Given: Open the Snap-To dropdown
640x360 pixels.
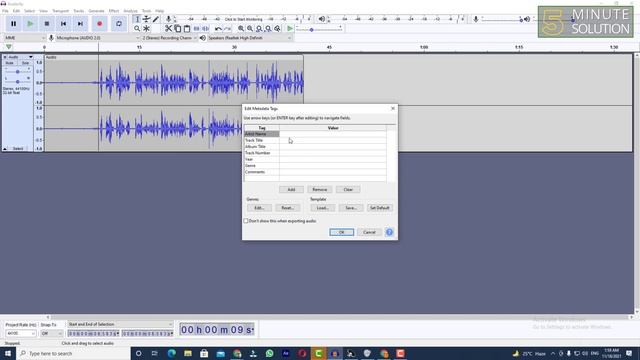Looking at the screenshot, I should point(51,333).
